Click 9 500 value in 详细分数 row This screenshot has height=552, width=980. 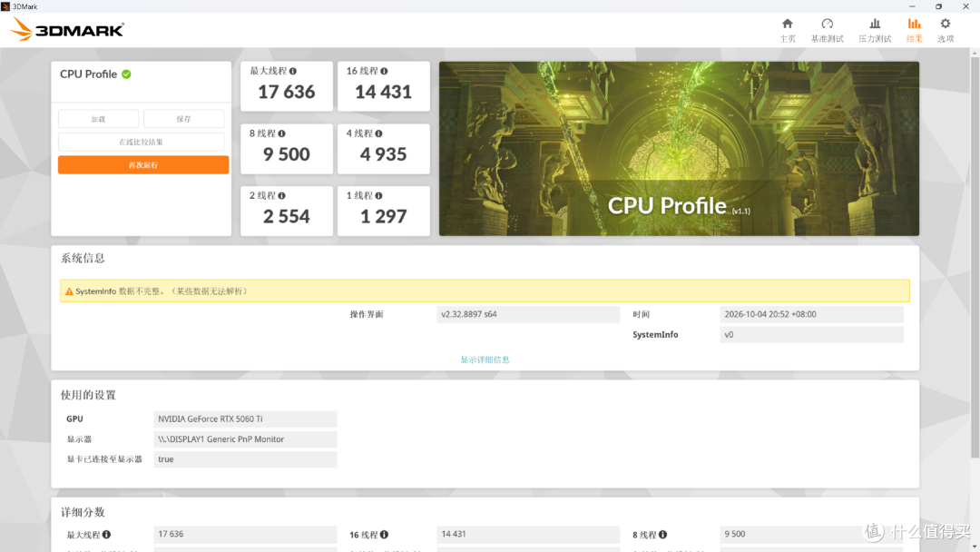(x=812, y=535)
